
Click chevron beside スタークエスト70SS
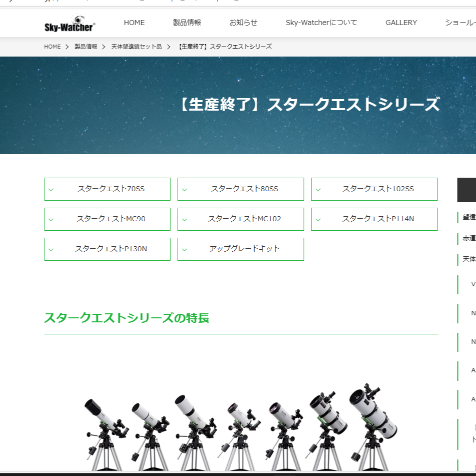click(x=51, y=190)
